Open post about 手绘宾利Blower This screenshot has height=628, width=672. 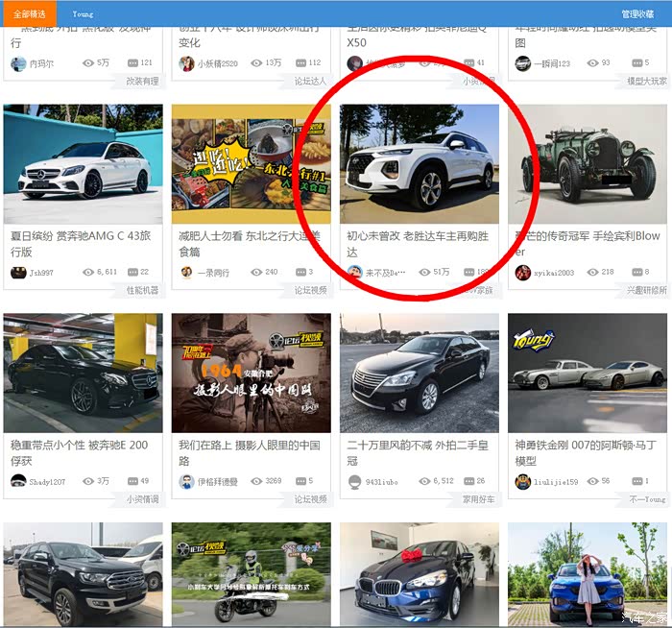(x=588, y=244)
